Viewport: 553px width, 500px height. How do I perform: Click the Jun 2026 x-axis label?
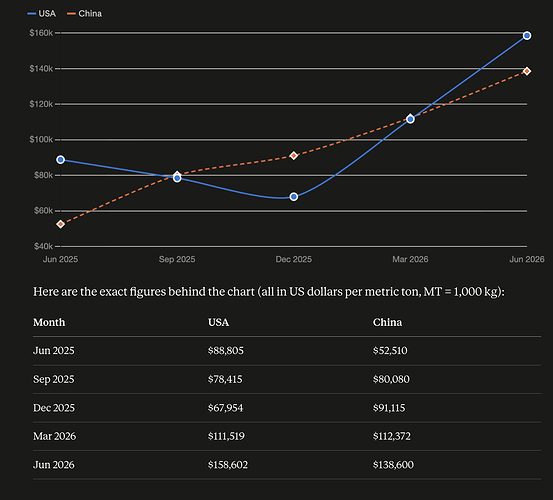pyautogui.click(x=527, y=260)
